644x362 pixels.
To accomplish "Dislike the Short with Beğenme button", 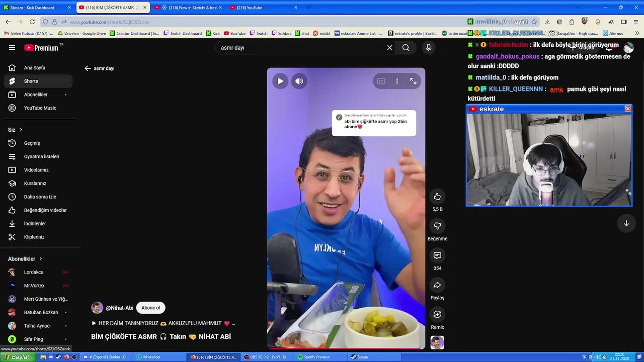I will coord(437,226).
